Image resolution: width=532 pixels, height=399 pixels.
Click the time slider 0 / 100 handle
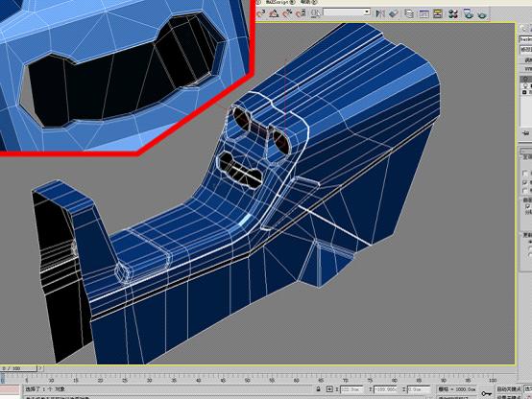[18, 368]
